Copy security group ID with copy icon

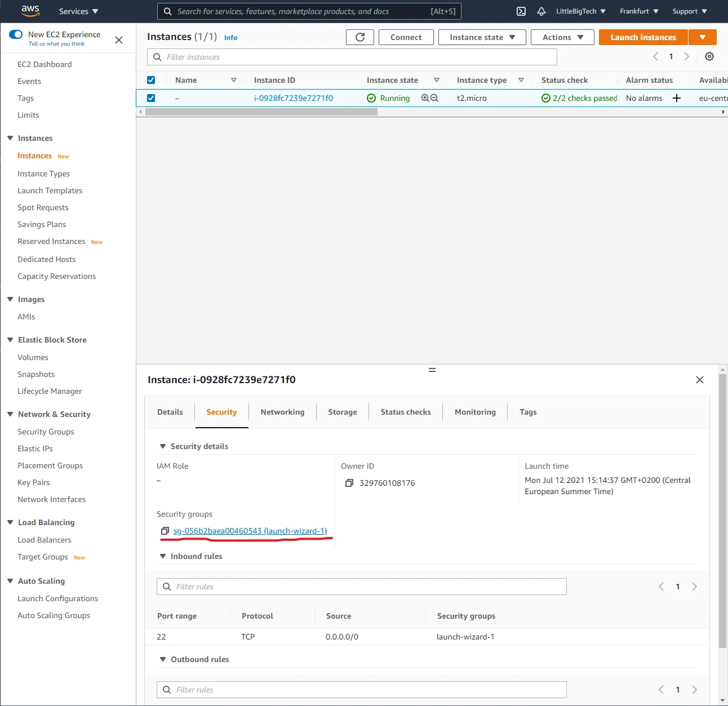[x=165, y=531]
